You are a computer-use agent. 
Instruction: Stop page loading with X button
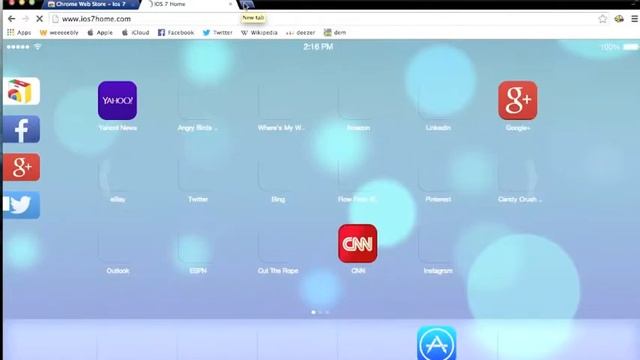tap(40, 19)
